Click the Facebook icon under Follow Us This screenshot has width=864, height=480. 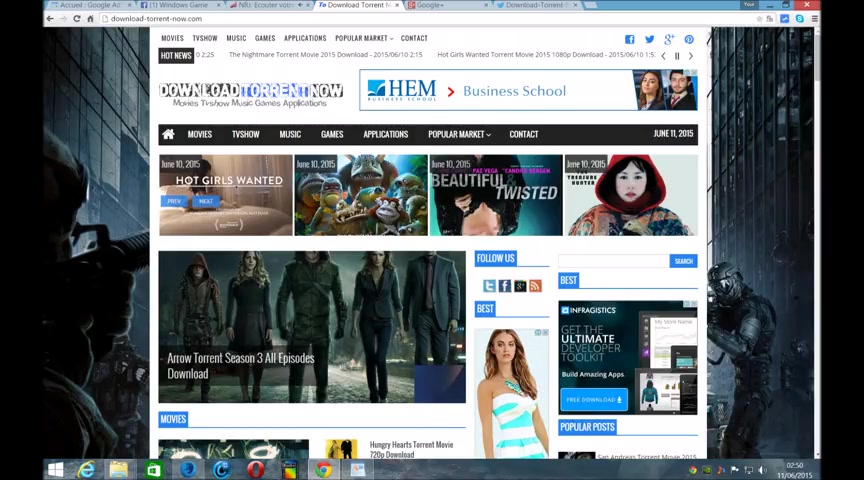click(505, 285)
